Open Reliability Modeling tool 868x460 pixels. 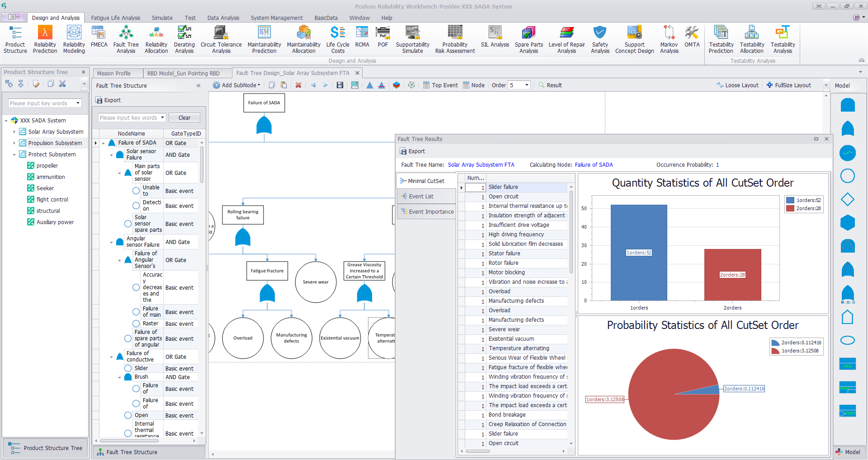coord(74,40)
